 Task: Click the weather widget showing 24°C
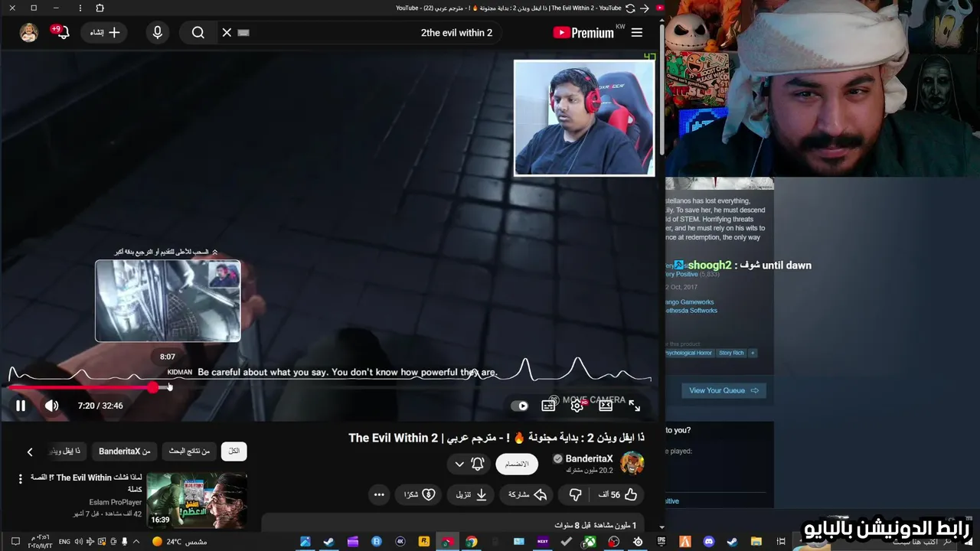point(179,542)
